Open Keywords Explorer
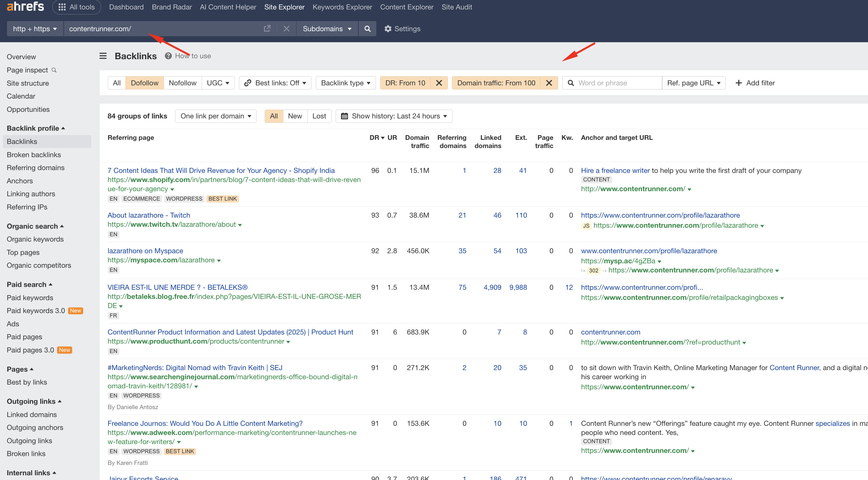Viewport: 868px width, 480px height. 342,7
